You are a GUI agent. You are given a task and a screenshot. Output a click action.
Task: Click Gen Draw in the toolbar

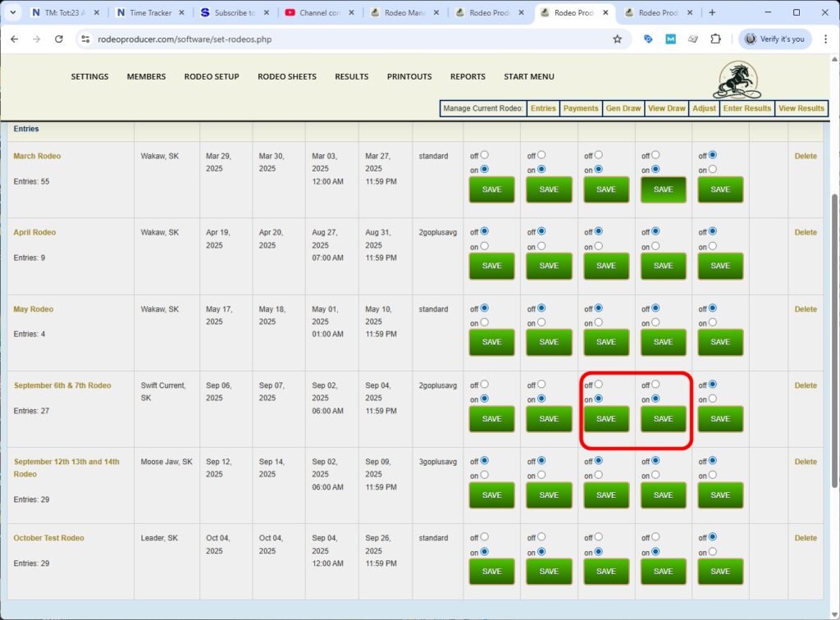pyautogui.click(x=623, y=107)
